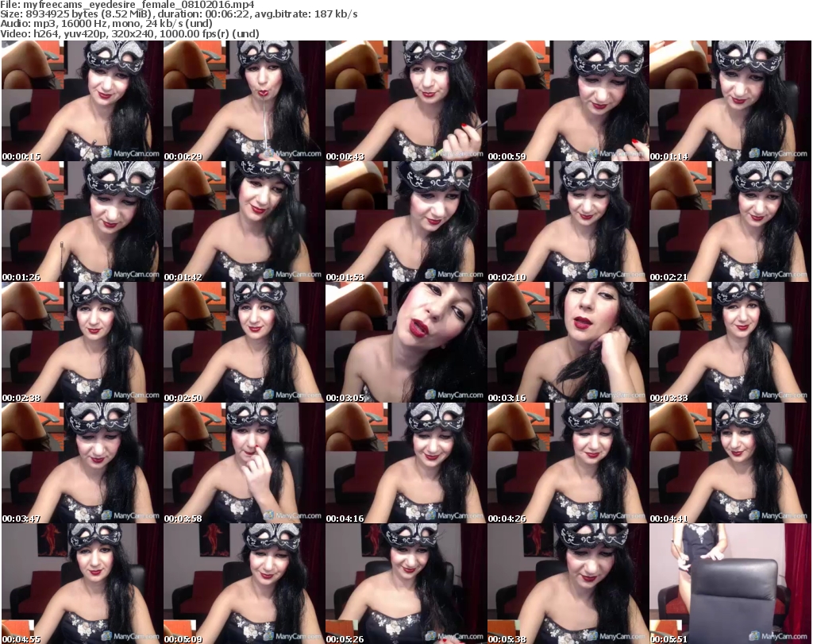Choose the frame marked 00:05:26
Screen dimensions: 813x644
405,584
